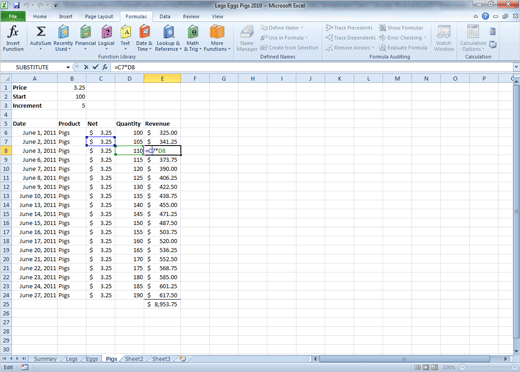Switch to Normal view in status bar
520x372 pixels.
click(x=417, y=367)
